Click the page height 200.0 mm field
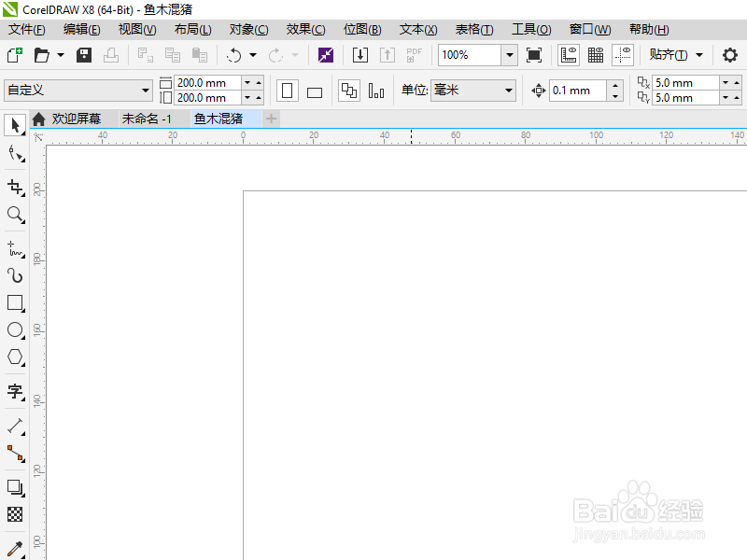 coord(207,98)
